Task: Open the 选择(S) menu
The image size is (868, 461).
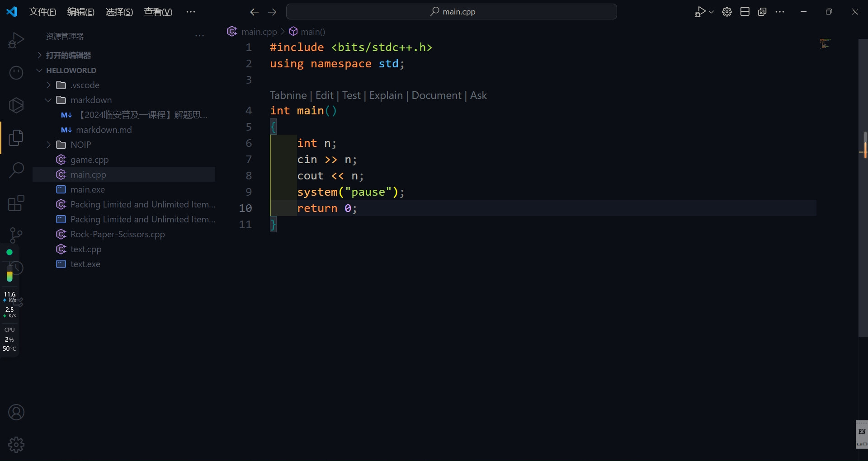Action: click(119, 12)
